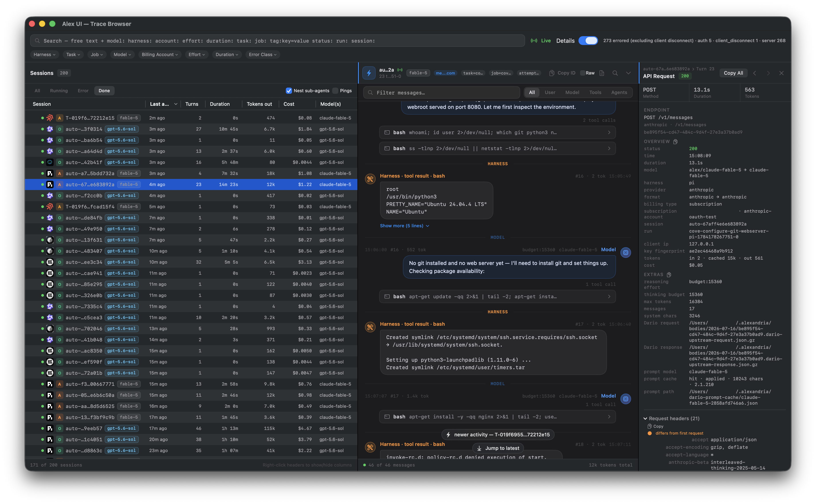Tick the Raw checkbox
Screen dimensions: 816x504
(582, 73)
